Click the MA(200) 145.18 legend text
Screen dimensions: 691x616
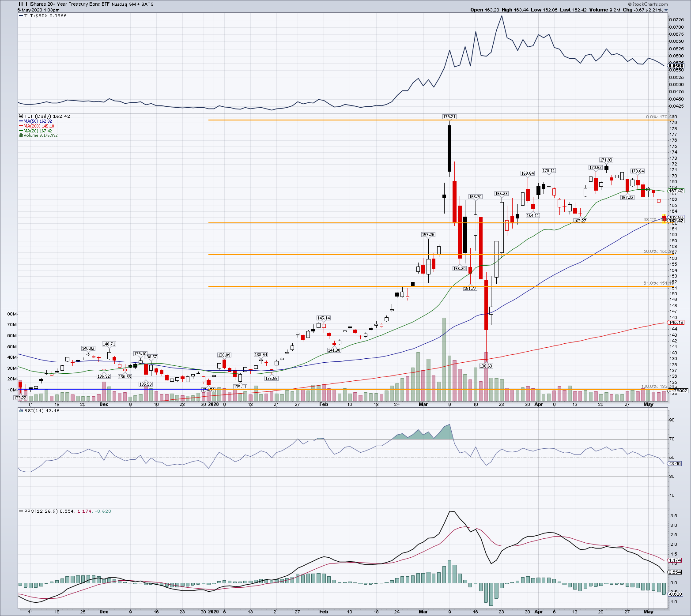(38, 126)
